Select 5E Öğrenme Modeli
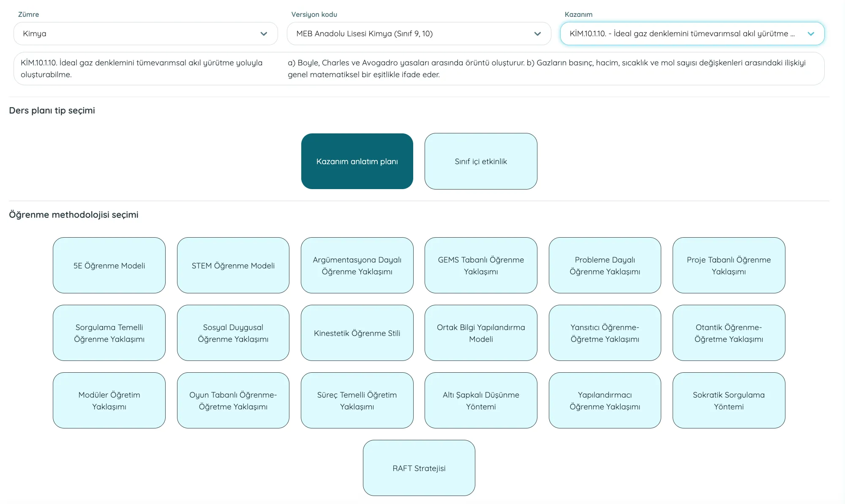The height and width of the screenshot is (504, 845). pos(109,266)
